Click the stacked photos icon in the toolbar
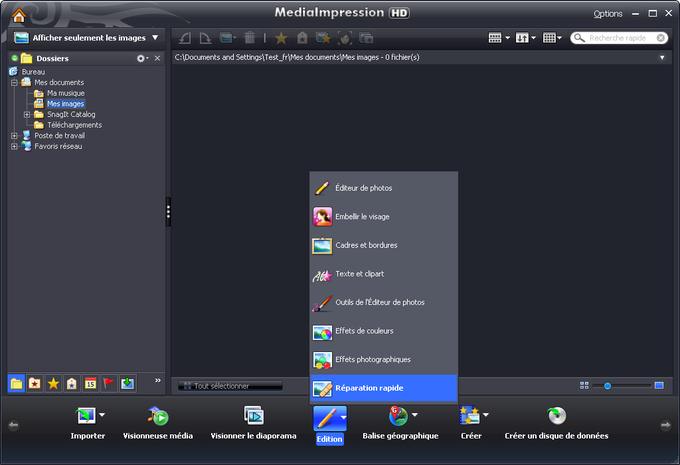The height and width of the screenshot is (465, 680). point(366,38)
